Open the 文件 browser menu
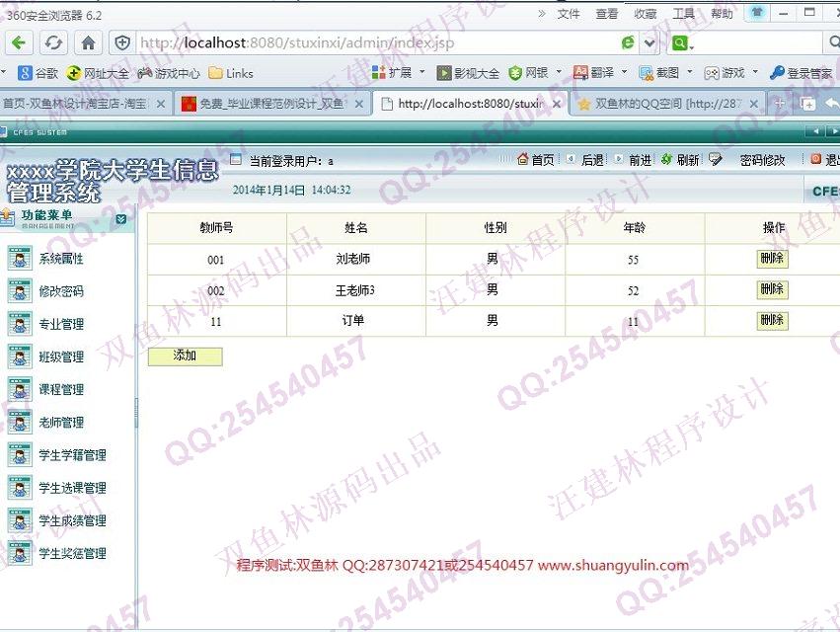Viewport: 840px width, 632px height. point(569,14)
